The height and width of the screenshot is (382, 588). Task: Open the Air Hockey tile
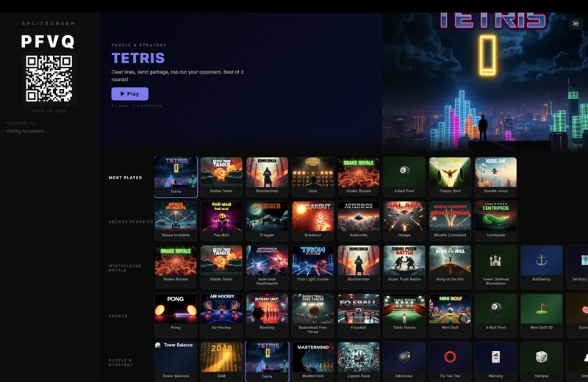pos(221,315)
